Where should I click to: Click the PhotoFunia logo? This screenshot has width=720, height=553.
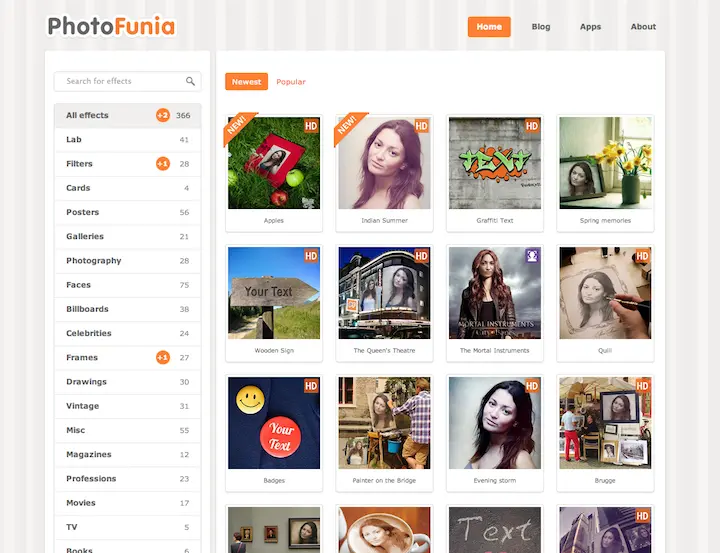(111, 26)
